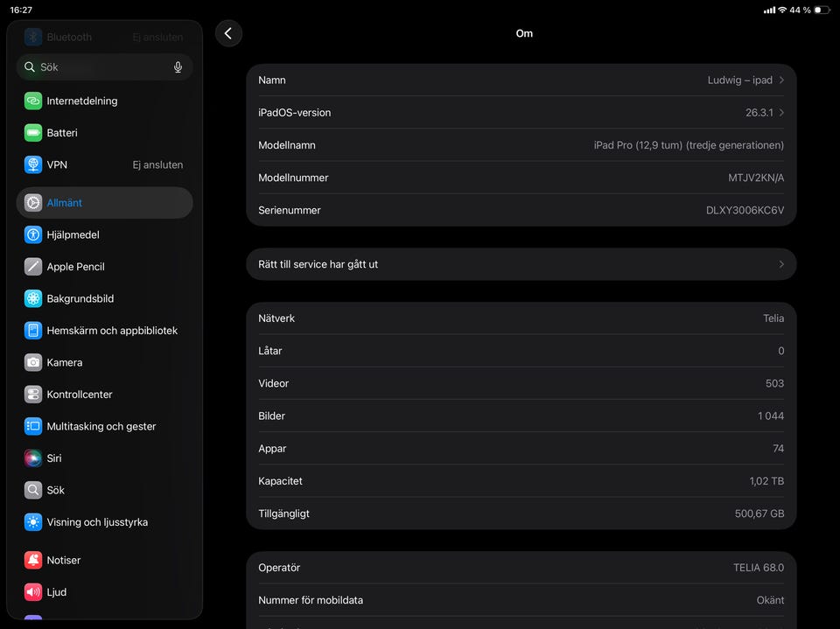
Task: Open Visning och ljusstyrka label
Action: pyautogui.click(x=97, y=522)
